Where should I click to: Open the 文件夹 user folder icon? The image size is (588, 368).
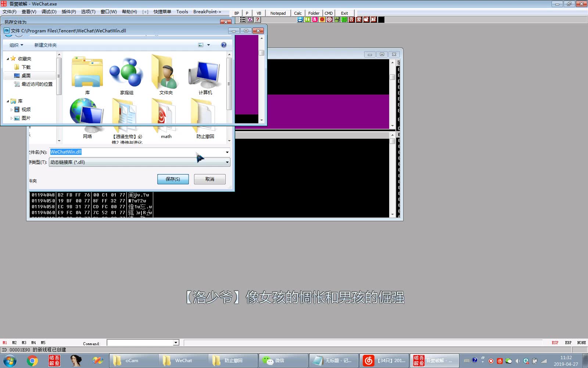(x=166, y=75)
